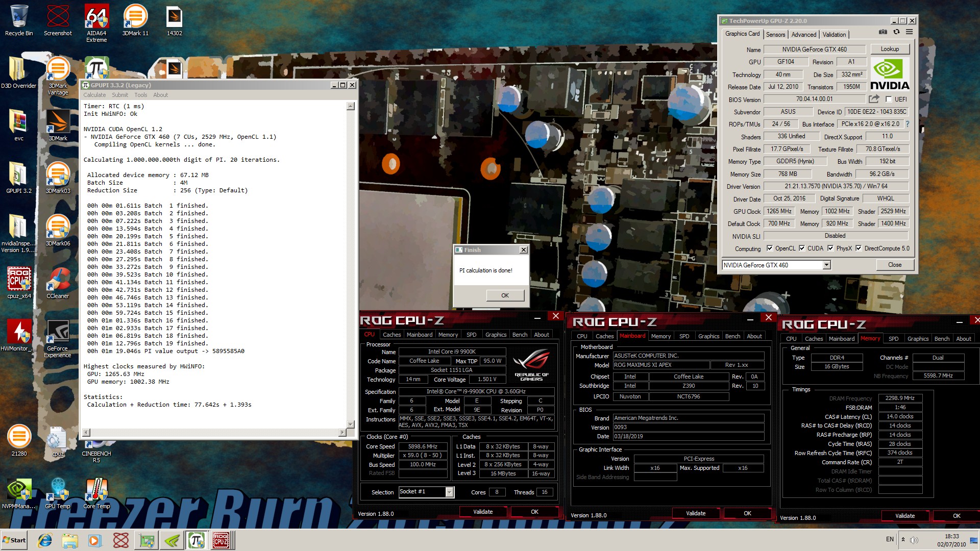Launch CCleaner from the desktop

tap(58, 284)
